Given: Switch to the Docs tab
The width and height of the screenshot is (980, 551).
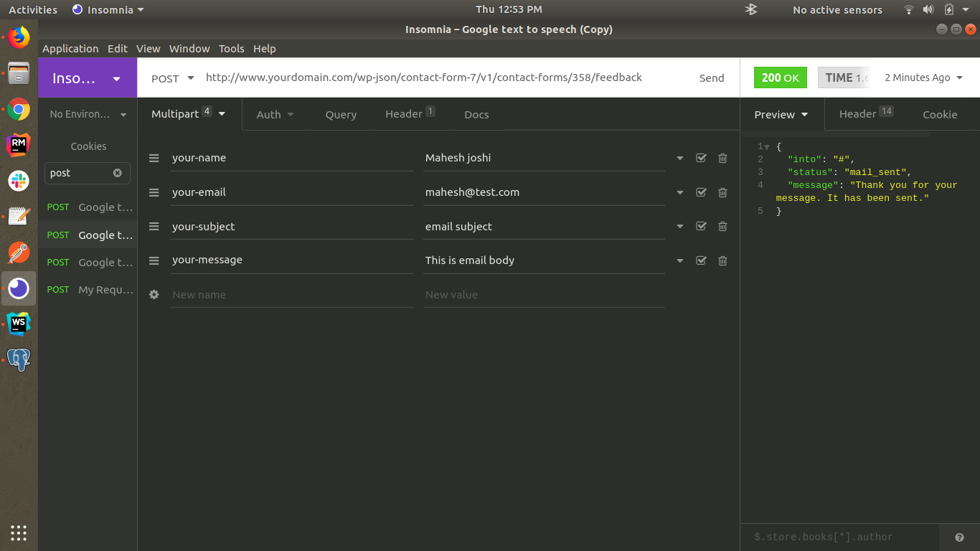Looking at the screenshot, I should point(476,115).
